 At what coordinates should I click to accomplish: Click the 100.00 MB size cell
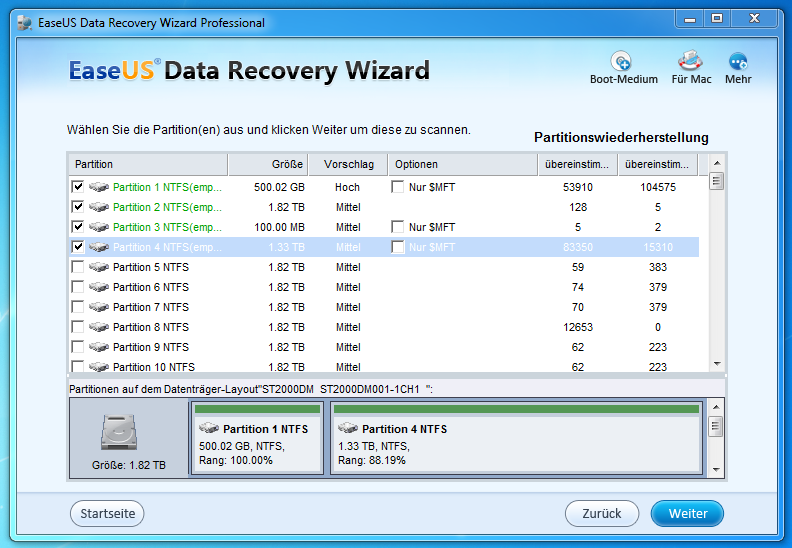click(x=279, y=227)
